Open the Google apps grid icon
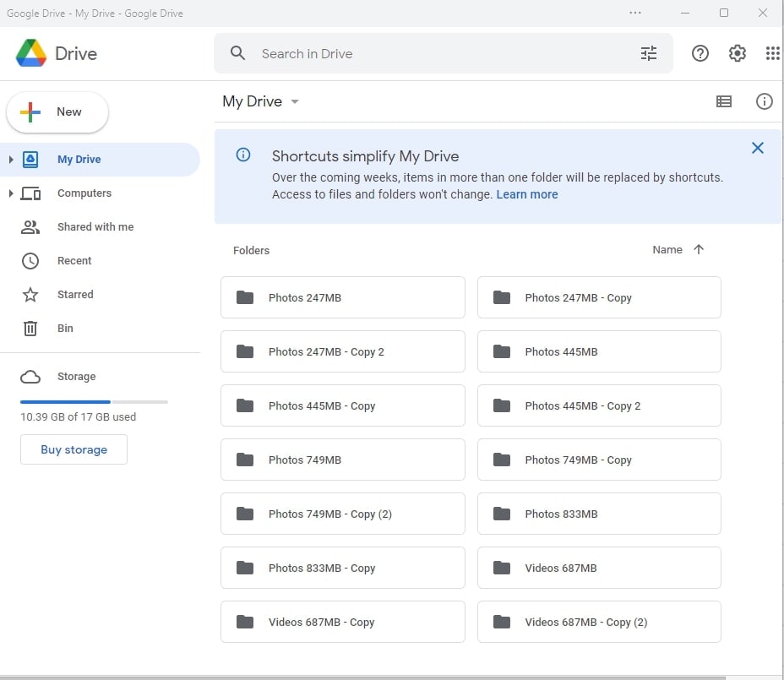This screenshot has width=784, height=680. point(772,53)
